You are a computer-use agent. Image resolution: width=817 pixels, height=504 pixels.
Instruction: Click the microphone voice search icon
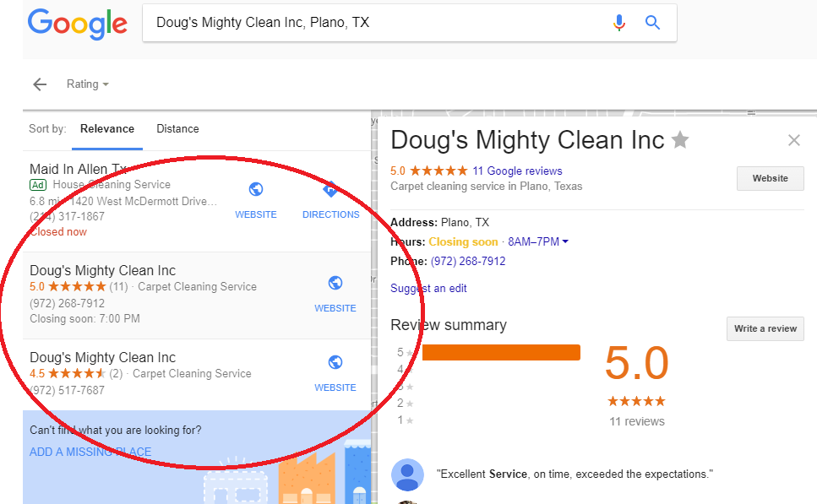coord(618,23)
